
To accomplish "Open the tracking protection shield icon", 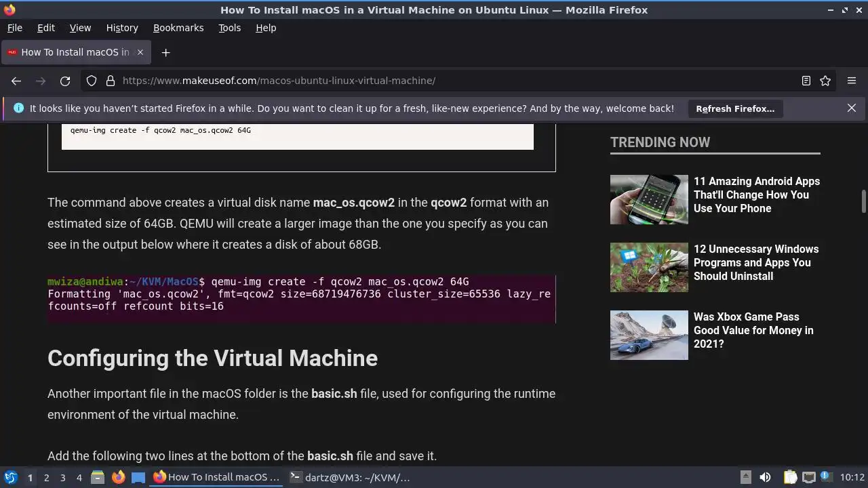I will [x=92, y=81].
